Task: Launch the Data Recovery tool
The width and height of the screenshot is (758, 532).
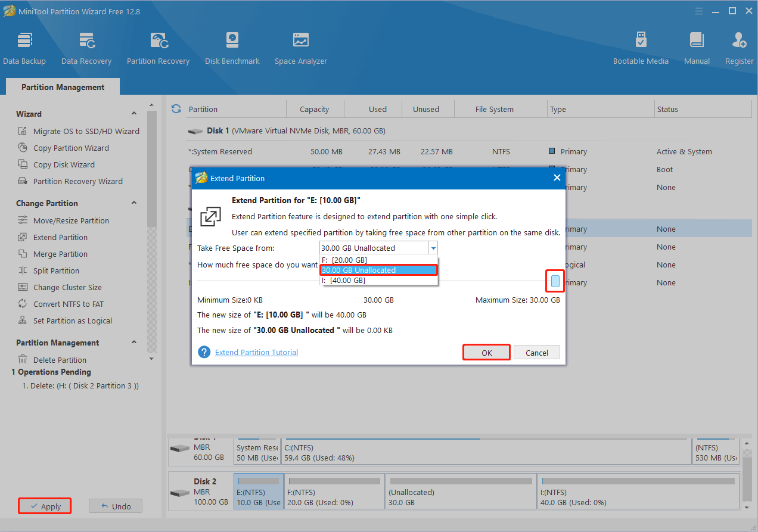Action: click(x=86, y=49)
